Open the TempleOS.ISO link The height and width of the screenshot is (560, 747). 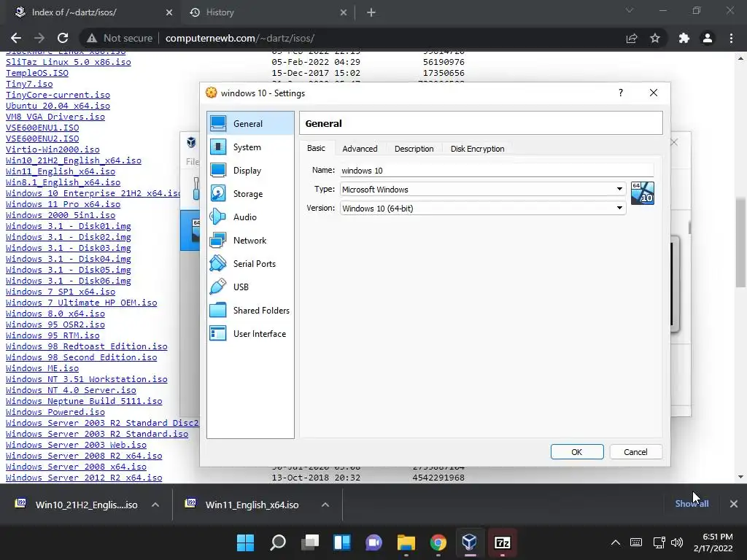[37, 73]
